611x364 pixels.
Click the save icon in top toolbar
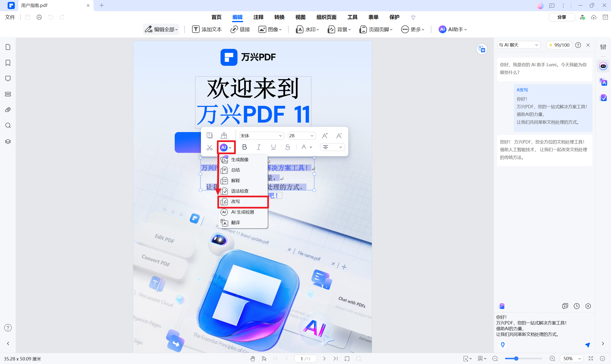27,17
